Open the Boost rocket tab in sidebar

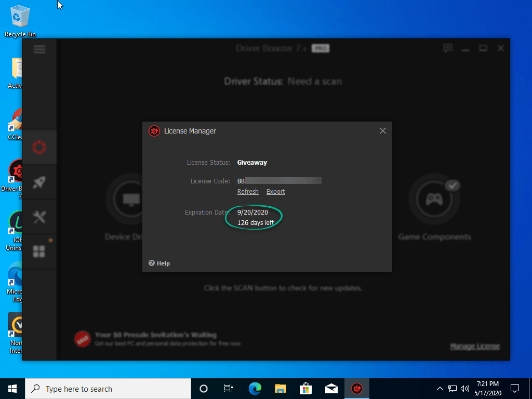click(39, 182)
